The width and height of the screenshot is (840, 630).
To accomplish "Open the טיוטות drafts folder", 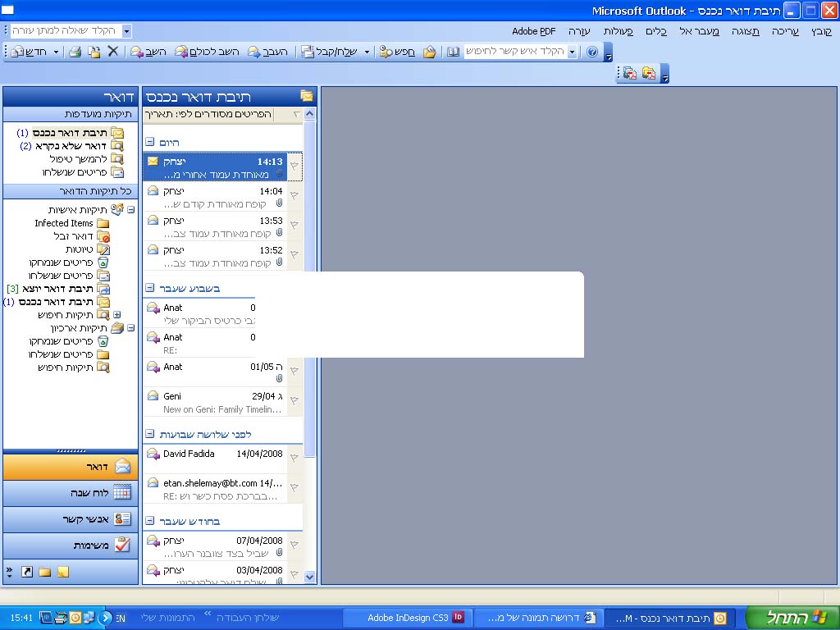I will point(87,249).
